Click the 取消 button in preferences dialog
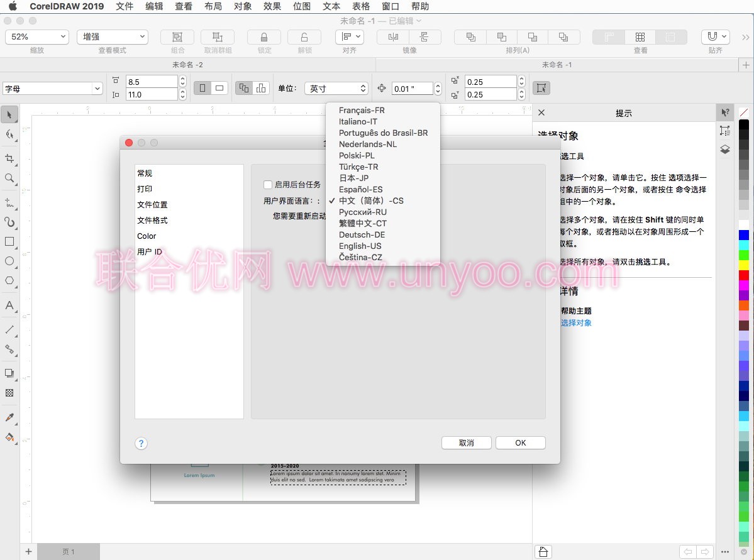The height and width of the screenshot is (560, 754). coord(467,442)
